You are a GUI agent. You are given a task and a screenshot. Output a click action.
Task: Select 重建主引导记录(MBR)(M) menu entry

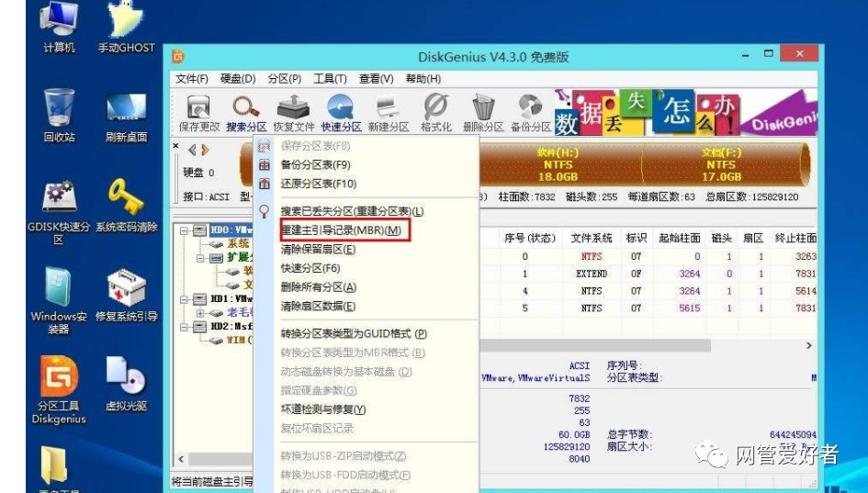coord(342,230)
